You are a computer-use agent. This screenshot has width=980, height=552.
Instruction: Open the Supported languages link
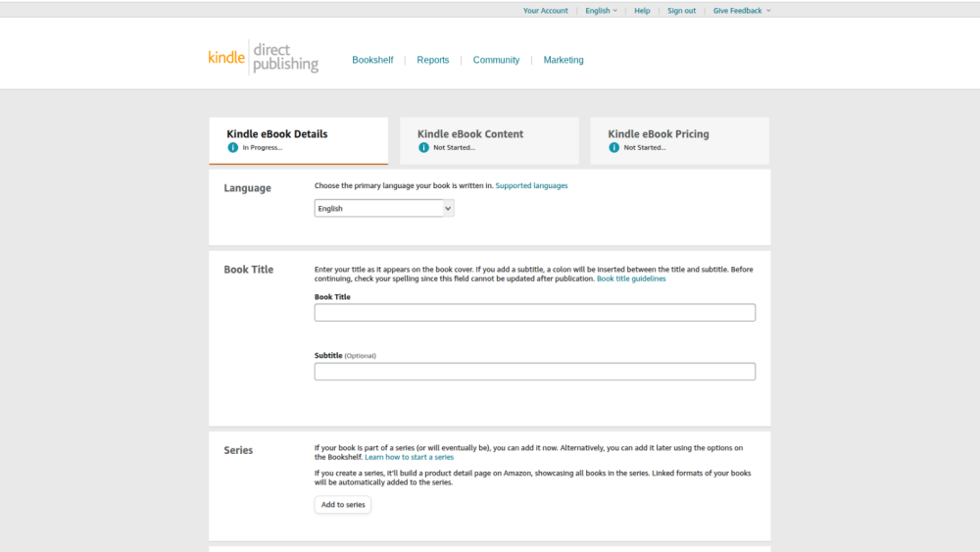pos(531,186)
